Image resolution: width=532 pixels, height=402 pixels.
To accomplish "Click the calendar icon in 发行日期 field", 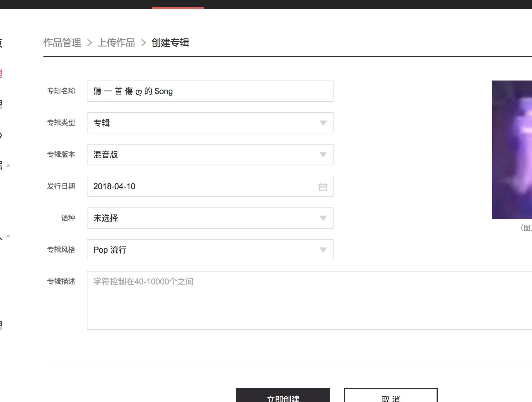I will pyautogui.click(x=323, y=187).
